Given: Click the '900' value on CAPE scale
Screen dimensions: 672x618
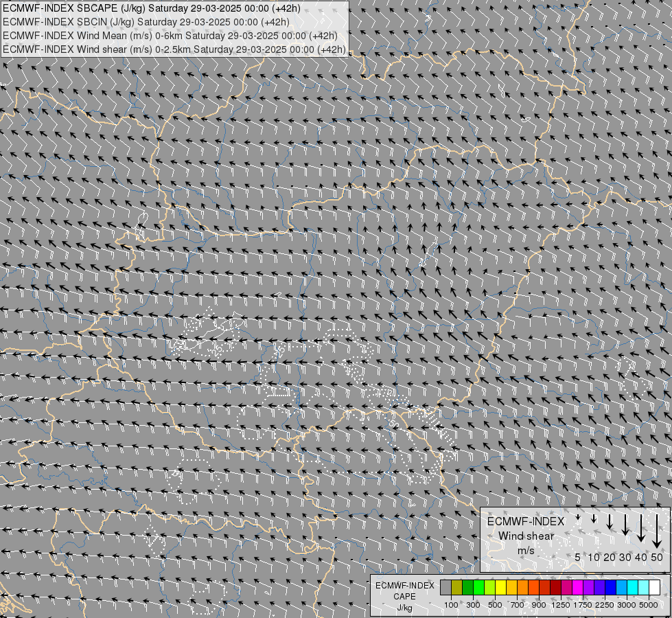Looking at the screenshot, I should pos(539,605).
